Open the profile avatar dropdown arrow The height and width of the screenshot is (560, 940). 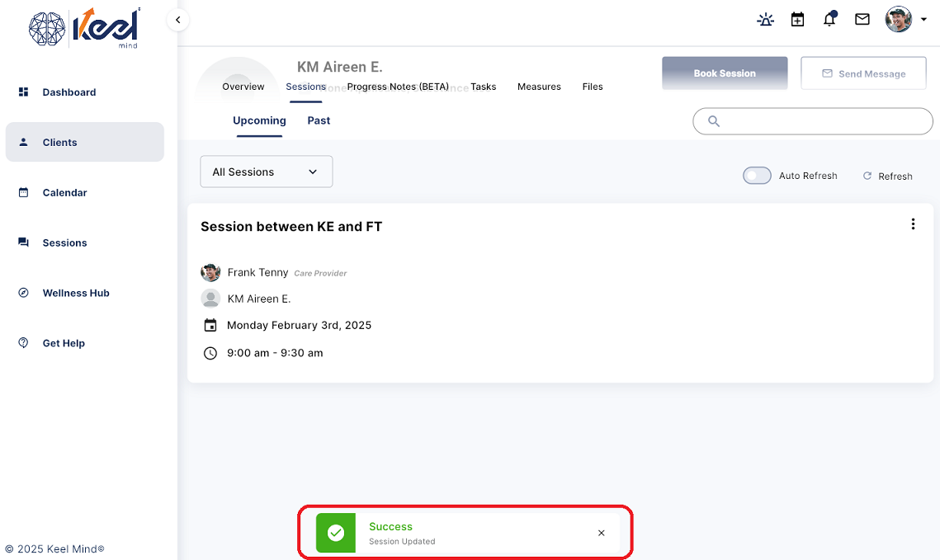pos(923,20)
